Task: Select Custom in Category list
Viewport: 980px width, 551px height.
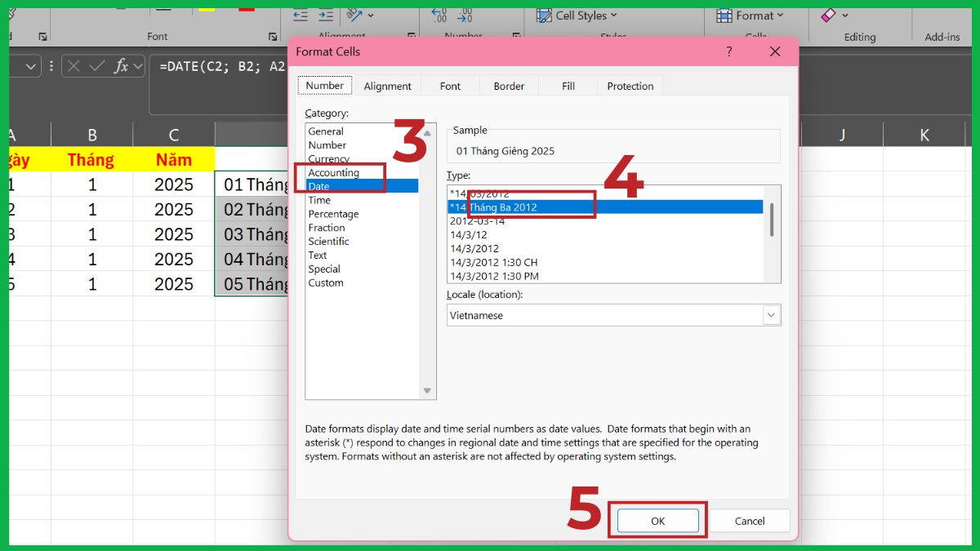Action: 326,282
